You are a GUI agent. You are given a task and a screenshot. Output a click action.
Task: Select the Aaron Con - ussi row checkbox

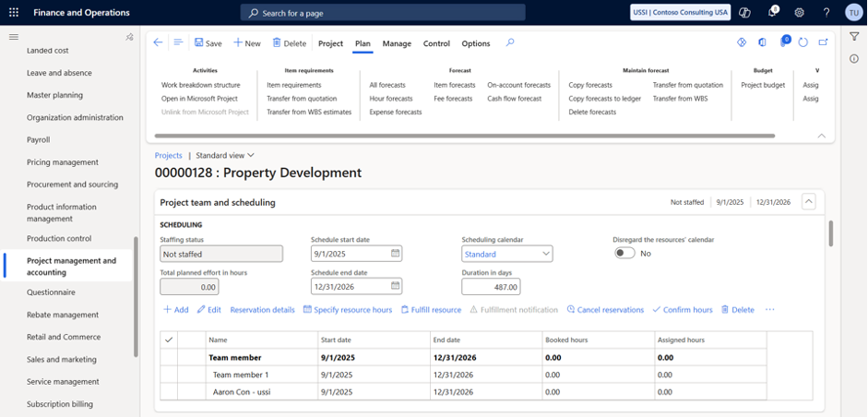(x=169, y=391)
